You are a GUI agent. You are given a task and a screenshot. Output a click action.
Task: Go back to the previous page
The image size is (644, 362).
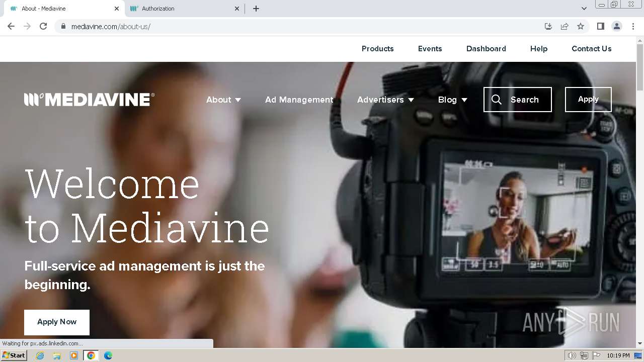point(11,26)
